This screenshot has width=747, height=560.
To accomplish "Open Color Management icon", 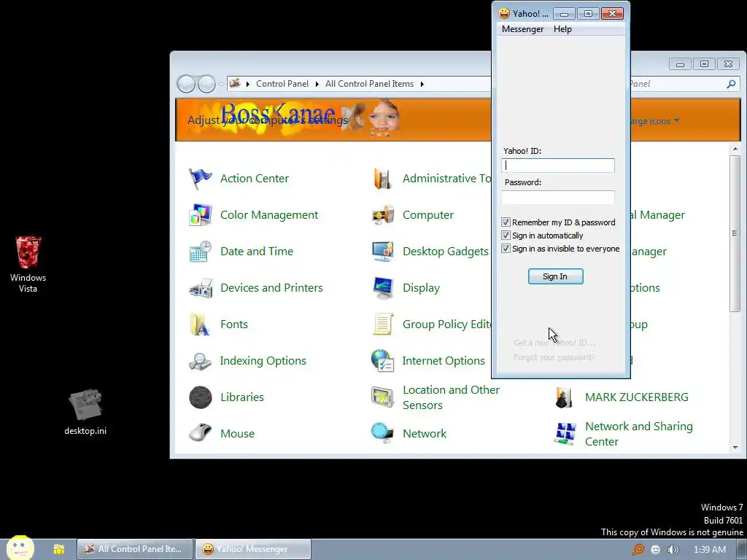I will coord(200,215).
